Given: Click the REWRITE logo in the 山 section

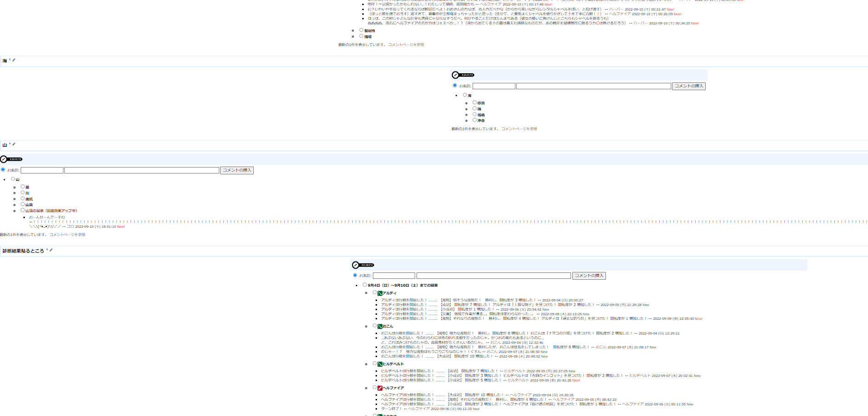Looking at the screenshot, I should 11,159.
